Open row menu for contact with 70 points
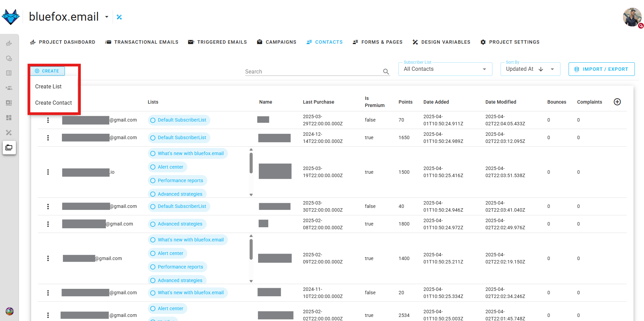Viewport: 644px width, 321px height. point(48,120)
